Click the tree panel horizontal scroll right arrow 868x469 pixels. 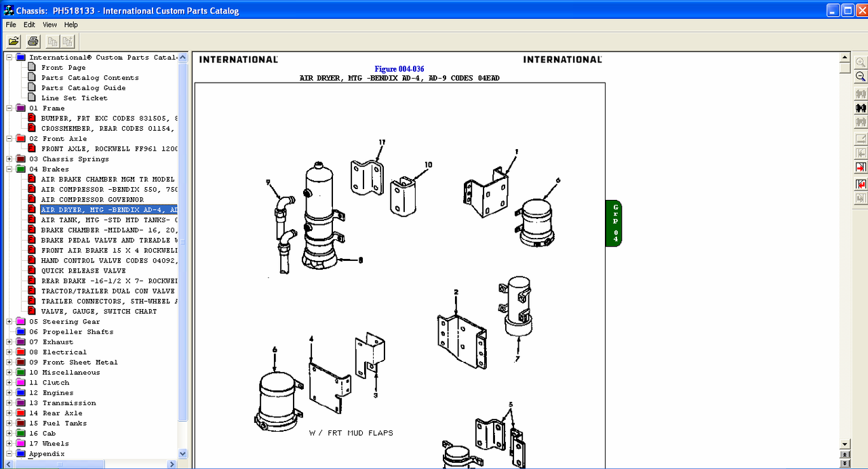(172, 464)
